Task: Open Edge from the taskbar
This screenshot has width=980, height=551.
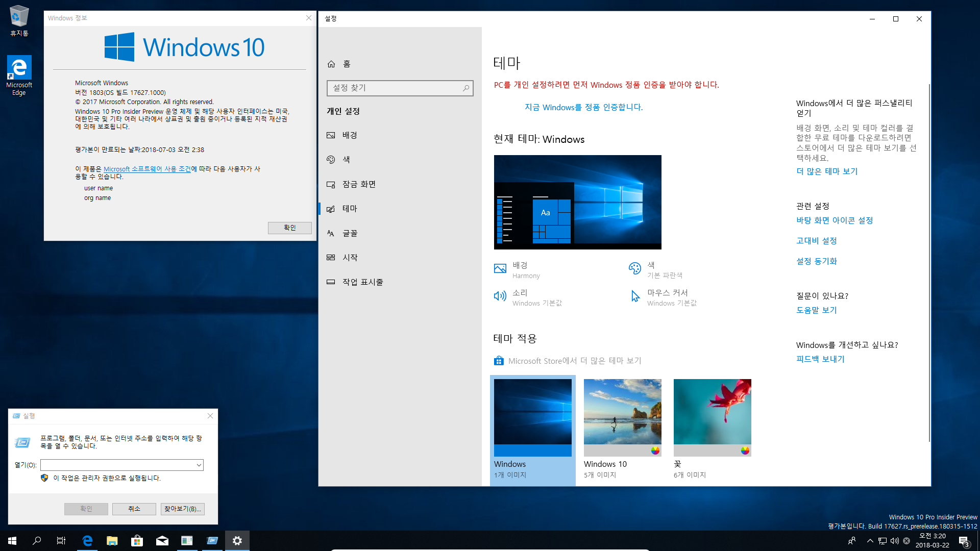Action: pos(87,541)
